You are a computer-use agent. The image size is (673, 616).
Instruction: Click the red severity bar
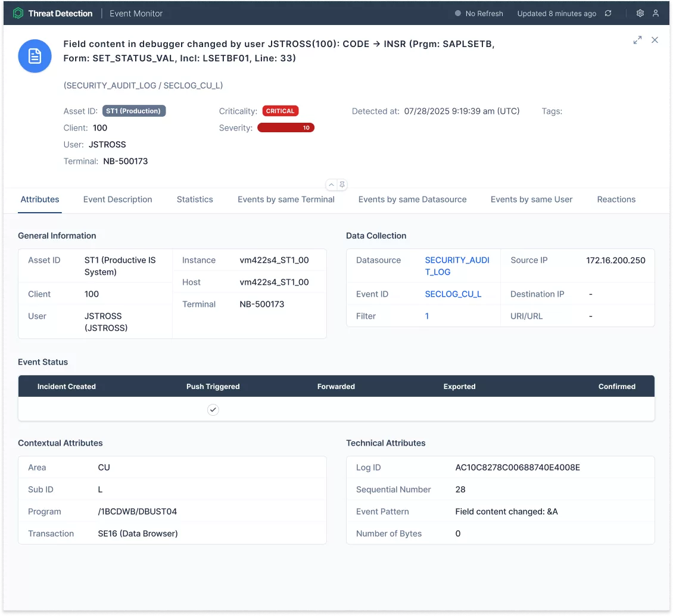285,127
